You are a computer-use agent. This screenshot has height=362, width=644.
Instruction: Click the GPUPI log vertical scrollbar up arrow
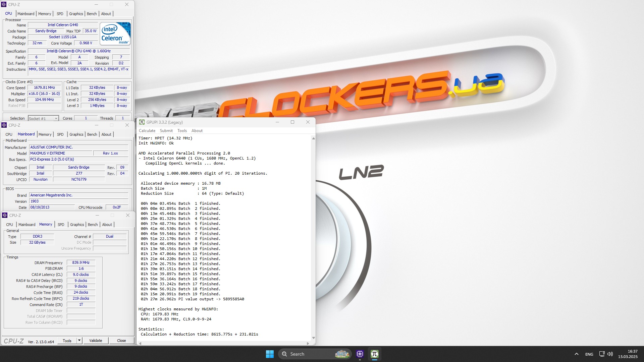(313, 138)
